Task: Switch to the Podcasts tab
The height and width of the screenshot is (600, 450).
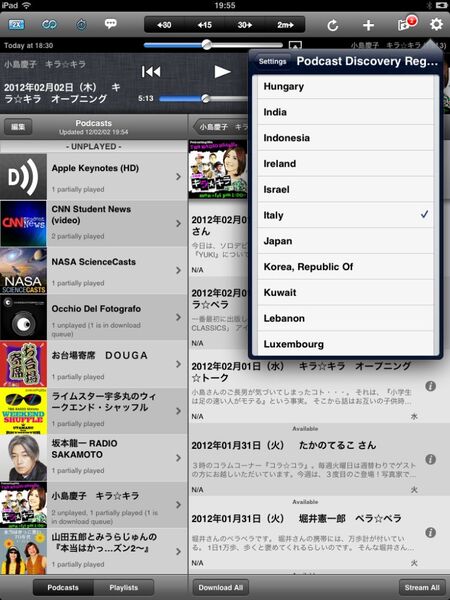Action: (x=63, y=587)
